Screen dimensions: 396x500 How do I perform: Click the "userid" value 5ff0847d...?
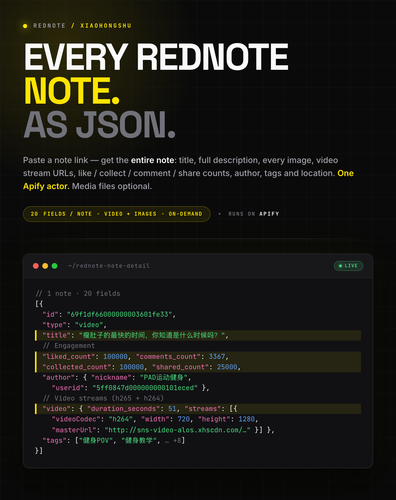tap(145, 388)
